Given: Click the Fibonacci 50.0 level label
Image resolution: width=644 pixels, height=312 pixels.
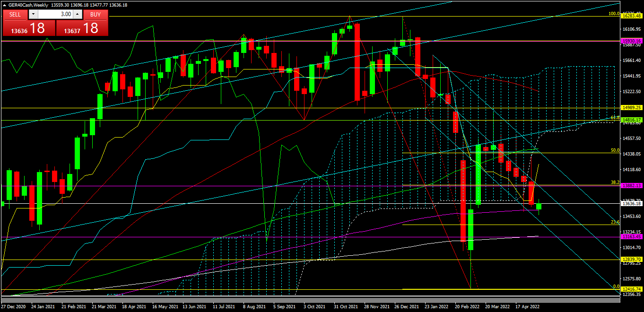Looking at the screenshot, I should pyautogui.click(x=615, y=150).
